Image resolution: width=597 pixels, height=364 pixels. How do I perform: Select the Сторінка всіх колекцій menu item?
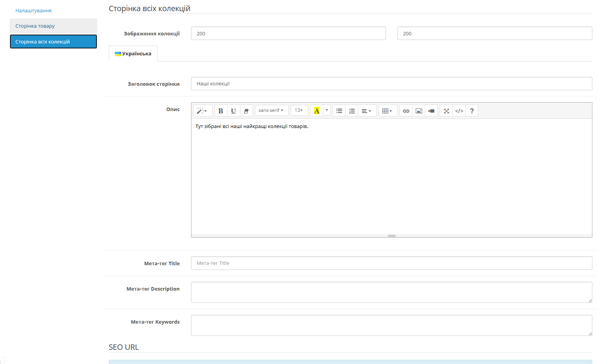(x=53, y=42)
